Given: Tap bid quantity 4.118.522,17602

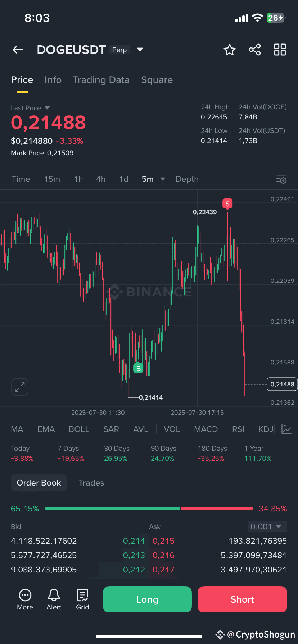Looking at the screenshot, I should tap(44, 541).
